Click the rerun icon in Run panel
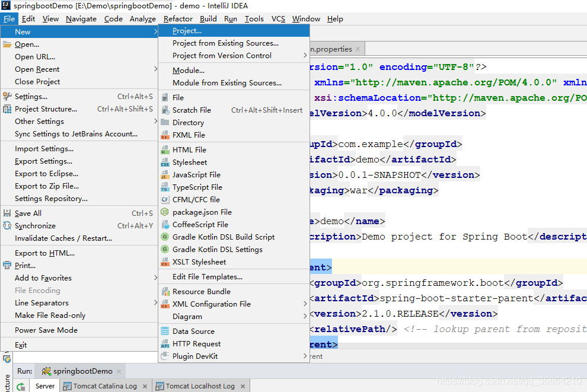The height and width of the screenshot is (392, 587). click(21, 387)
